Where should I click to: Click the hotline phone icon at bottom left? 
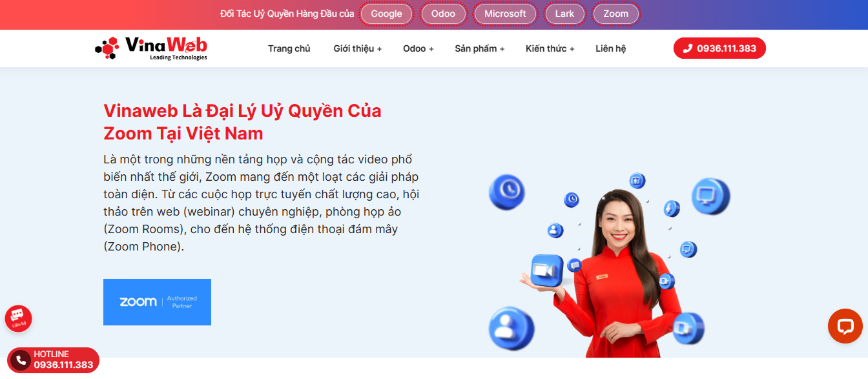click(x=21, y=360)
